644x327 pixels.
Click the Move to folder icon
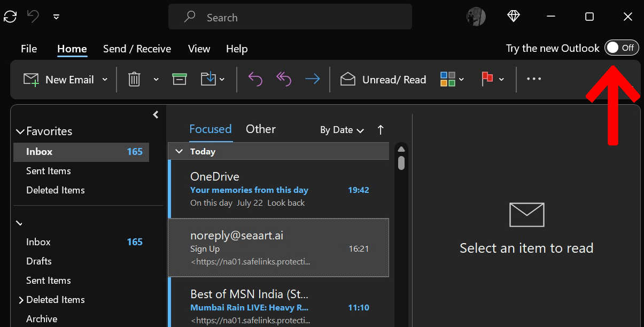point(208,79)
